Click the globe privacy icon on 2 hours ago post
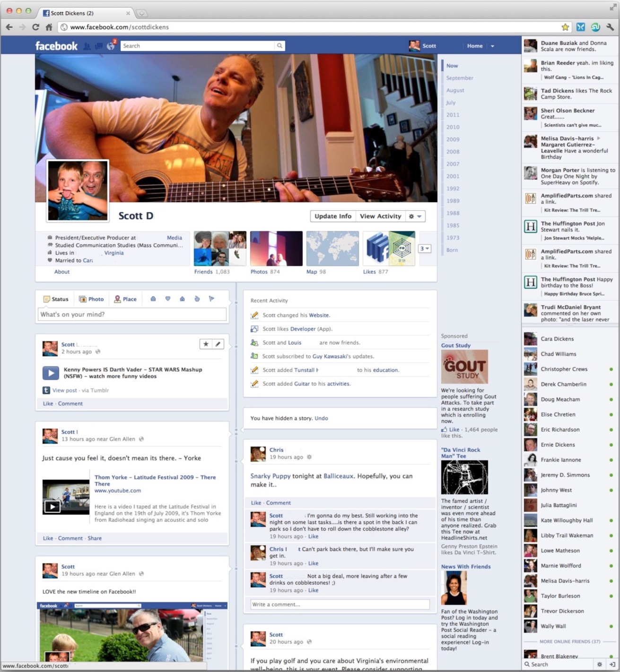 (x=98, y=352)
